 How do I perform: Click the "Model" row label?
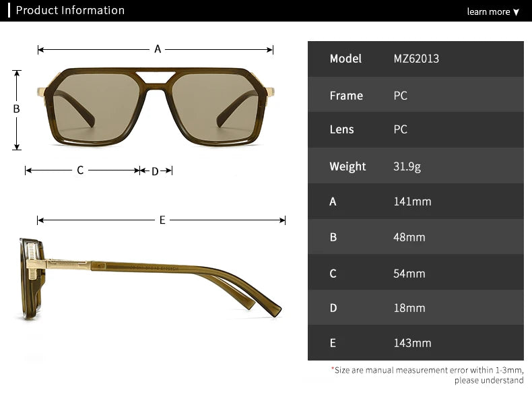pos(345,59)
